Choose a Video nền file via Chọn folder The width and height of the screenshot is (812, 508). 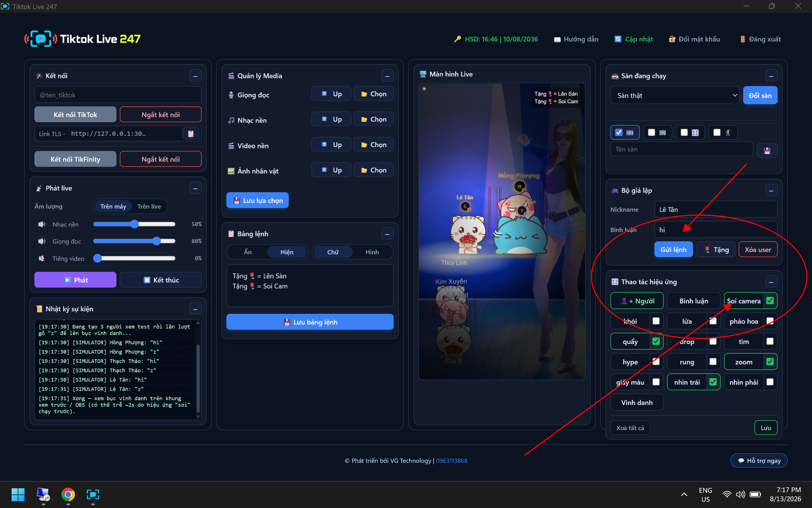click(374, 145)
